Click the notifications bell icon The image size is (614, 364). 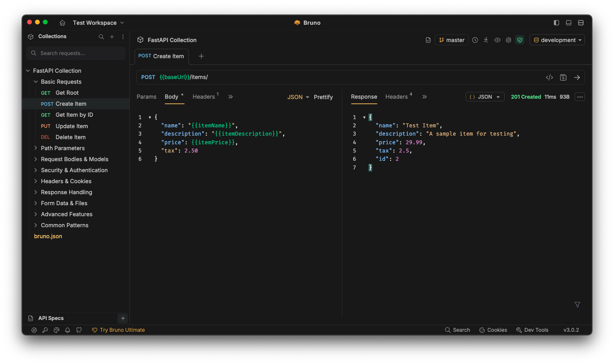tap(68, 330)
